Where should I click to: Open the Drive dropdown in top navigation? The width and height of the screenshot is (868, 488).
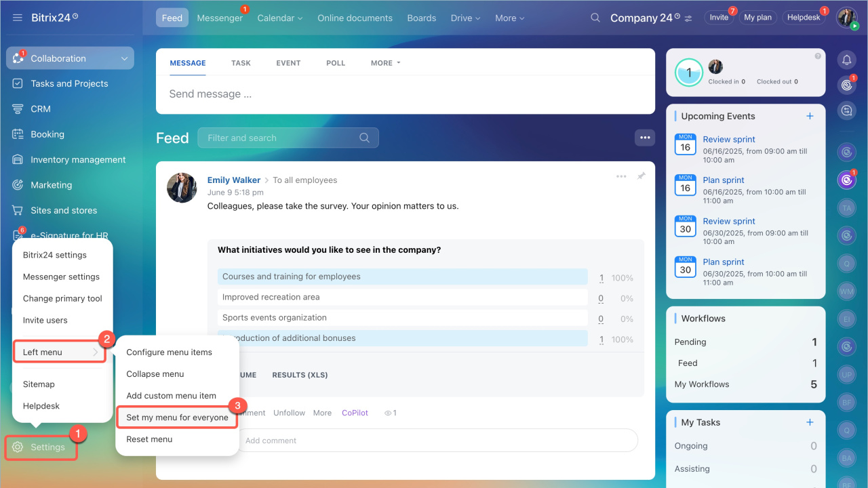465,18
